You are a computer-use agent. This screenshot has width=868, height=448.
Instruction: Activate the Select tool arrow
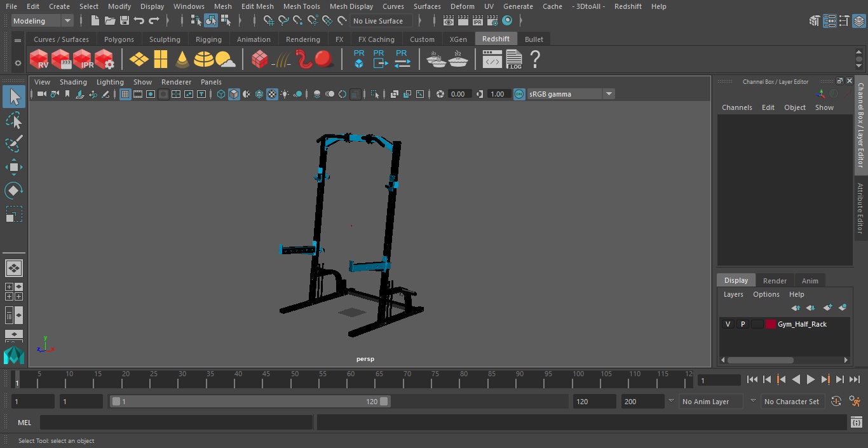coord(14,97)
